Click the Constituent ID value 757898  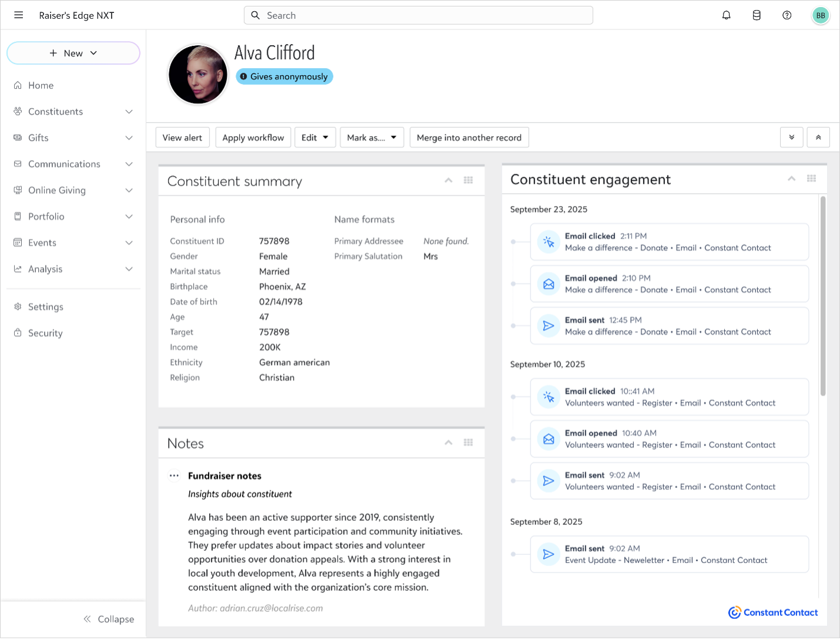[274, 241]
